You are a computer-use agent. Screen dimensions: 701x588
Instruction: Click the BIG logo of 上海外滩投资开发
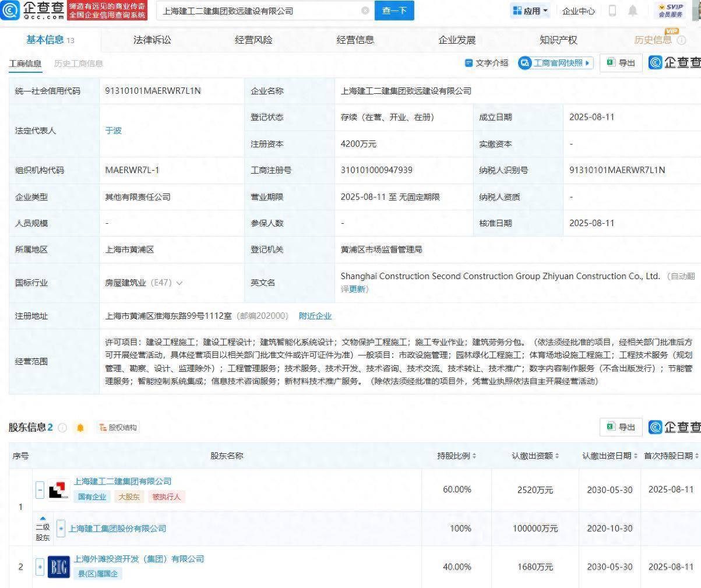(x=58, y=566)
